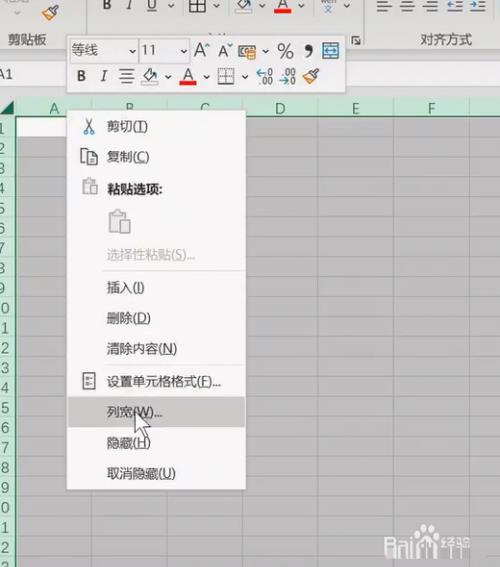Select column E header
Screen dimensions: 500x567
pyautogui.click(x=356, y=108)
